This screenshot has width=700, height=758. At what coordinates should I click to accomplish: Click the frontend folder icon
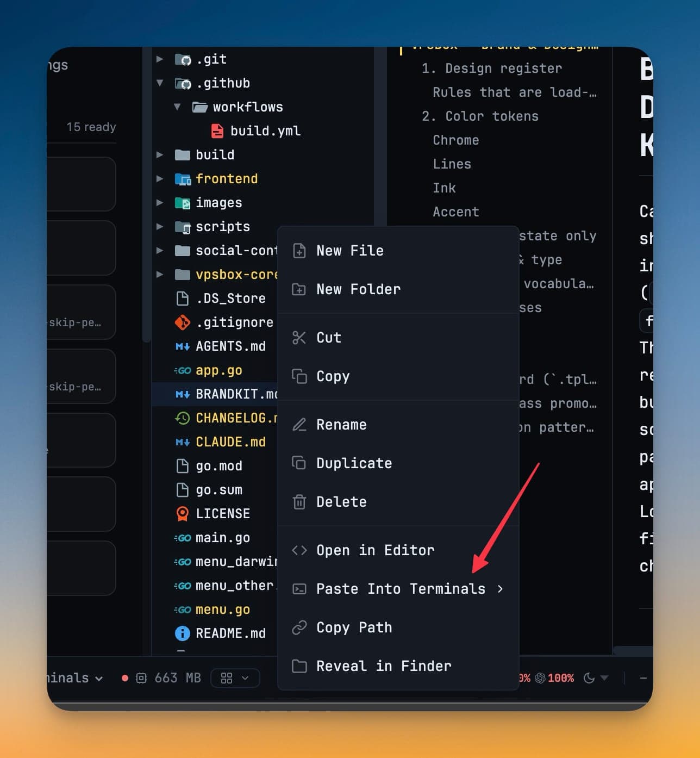(x=183, y=179)
